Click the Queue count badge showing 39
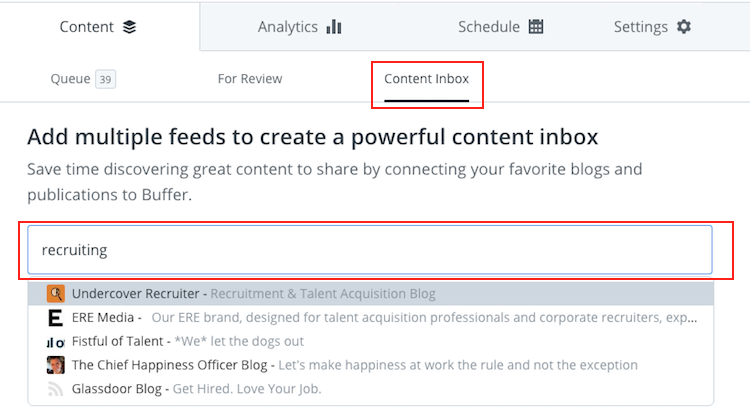 [105, 79]
